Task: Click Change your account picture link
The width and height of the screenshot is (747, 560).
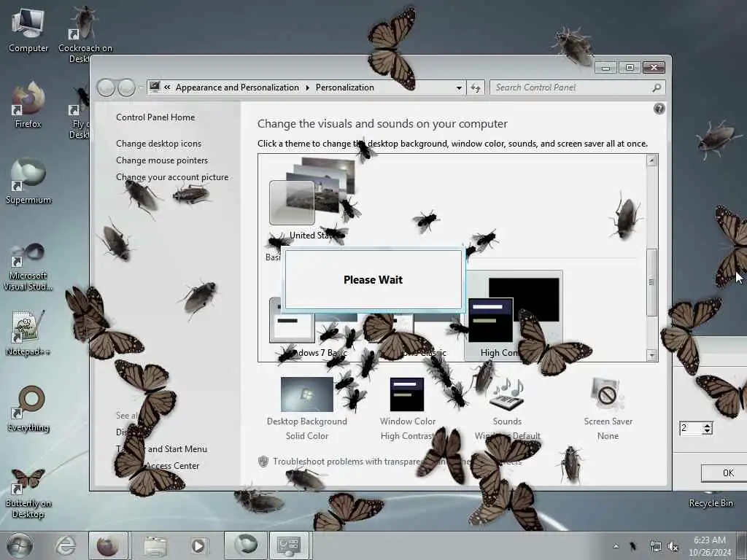Action: click(x=172, y=177)
